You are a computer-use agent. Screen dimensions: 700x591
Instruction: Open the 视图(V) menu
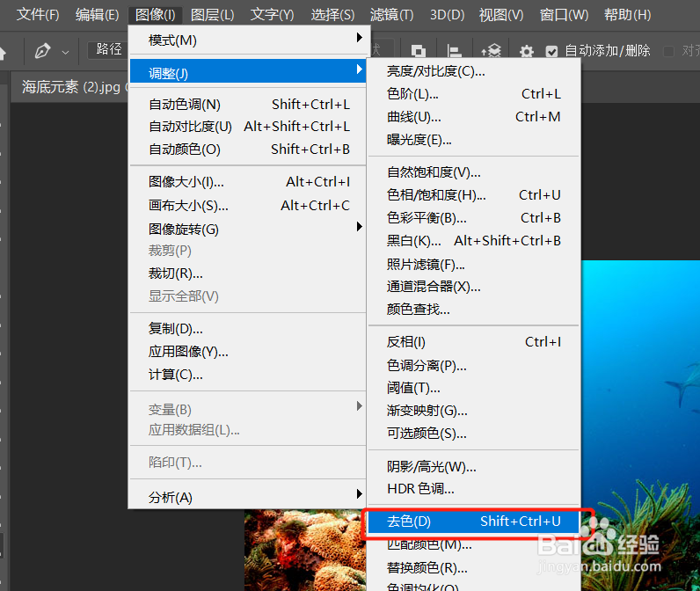501,15
